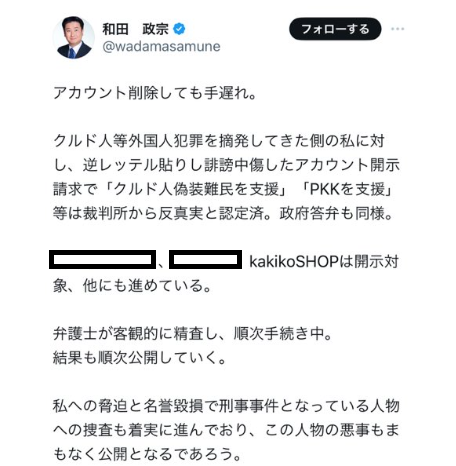Click the display name 和田 政宗

click(135, 29)
